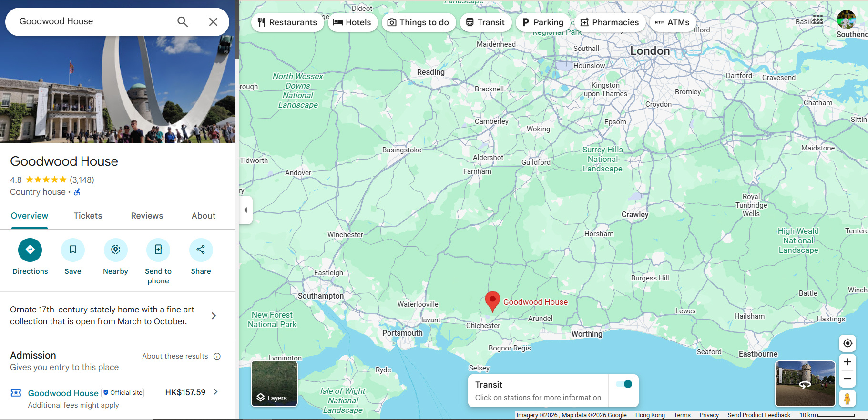This screenshot has height=420, width=868.
Task: Click the Official site verified badge
Action: point(123,393)
